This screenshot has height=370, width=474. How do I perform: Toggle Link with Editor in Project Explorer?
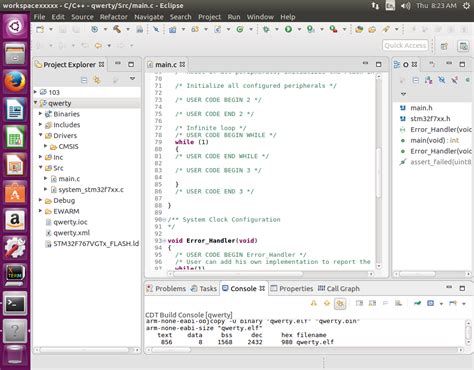point(97,80)
